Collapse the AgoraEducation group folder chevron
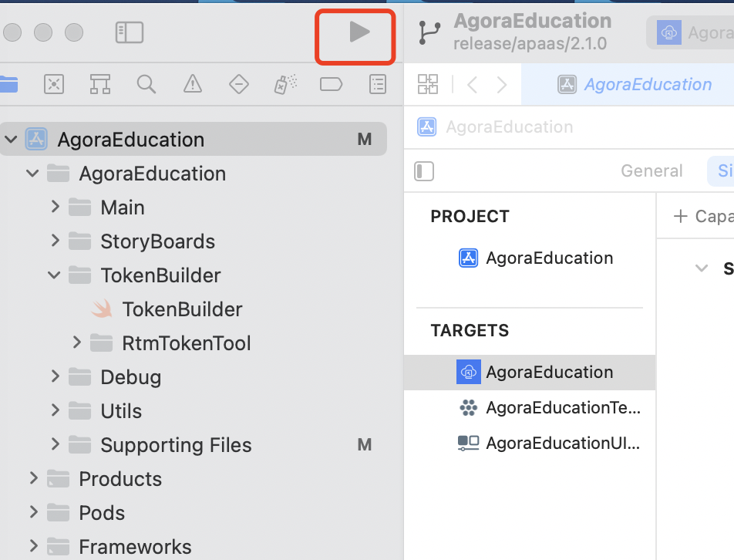This screenshot has height=560, width=734. pyautogui.click(x=32, y=174)
